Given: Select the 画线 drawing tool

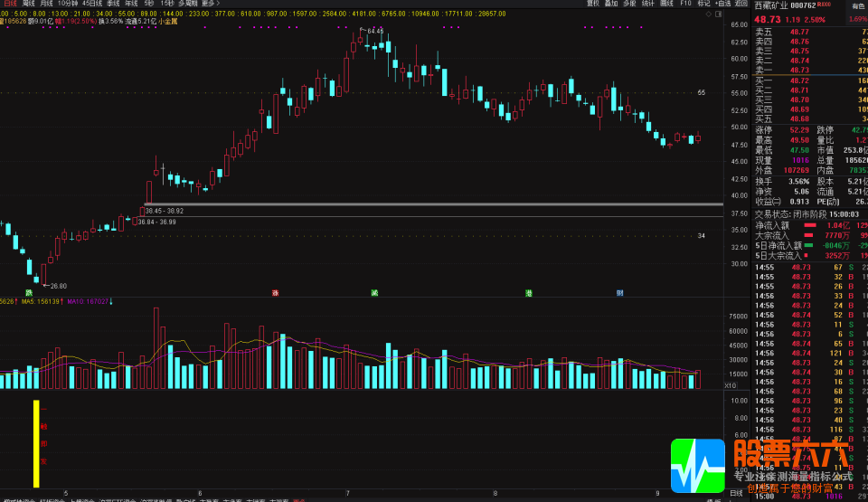Looking at the screenshot, I should point(666,4).
